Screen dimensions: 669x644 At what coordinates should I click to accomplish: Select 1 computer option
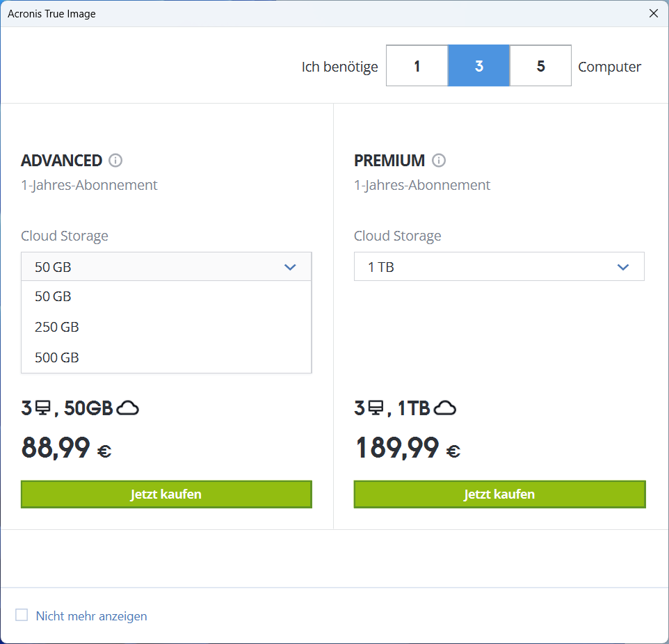(x=417, y=66)
